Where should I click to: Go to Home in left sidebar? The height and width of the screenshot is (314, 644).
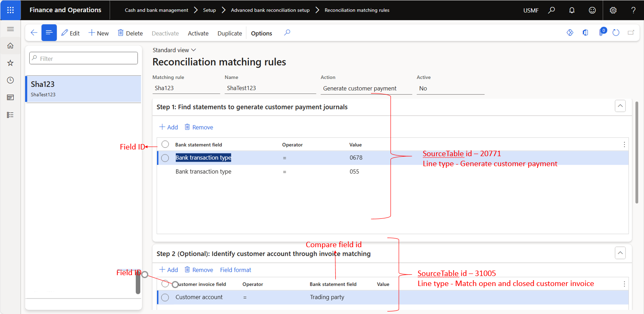(x=10, y=46)
